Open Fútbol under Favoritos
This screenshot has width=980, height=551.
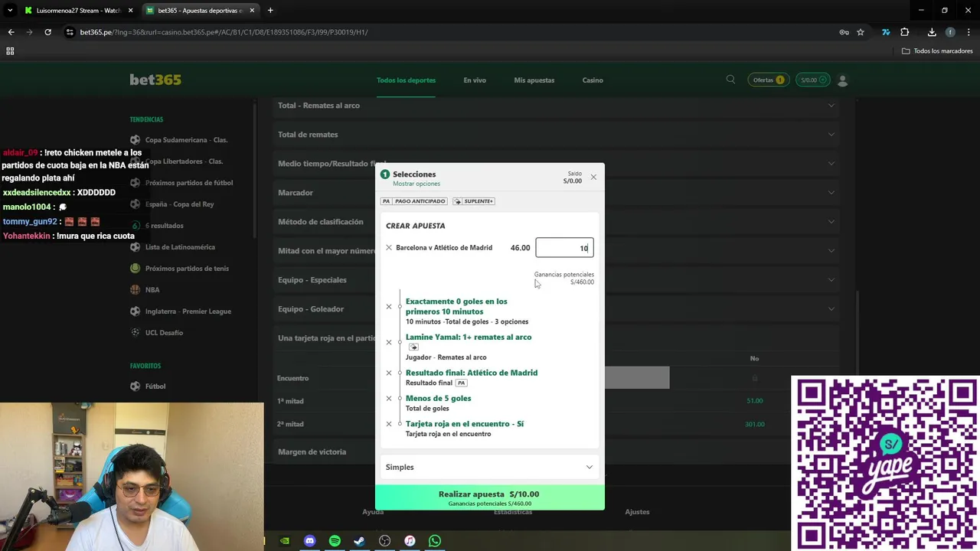coord(155,386)
